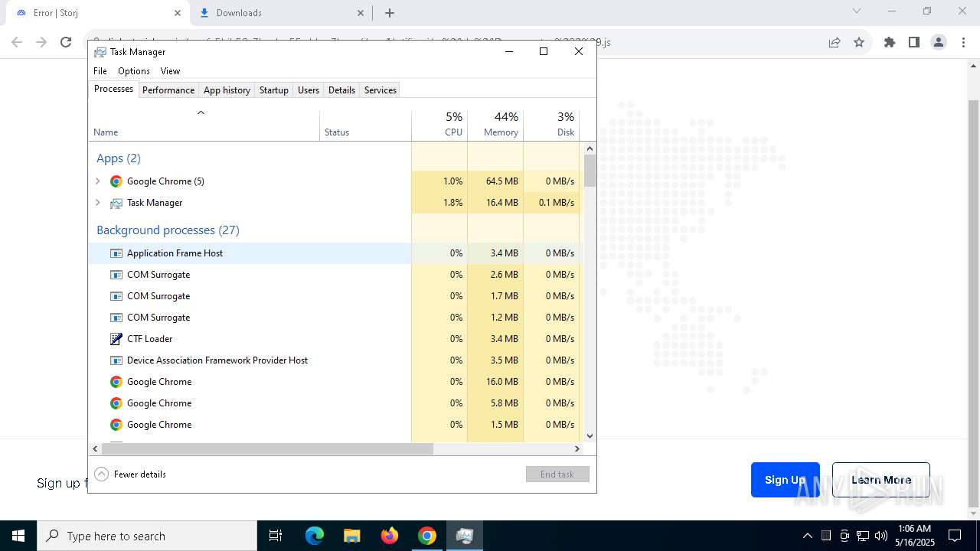980x551 pixels.
Task: Switch to the Users tab
Action: click(309, 90)
